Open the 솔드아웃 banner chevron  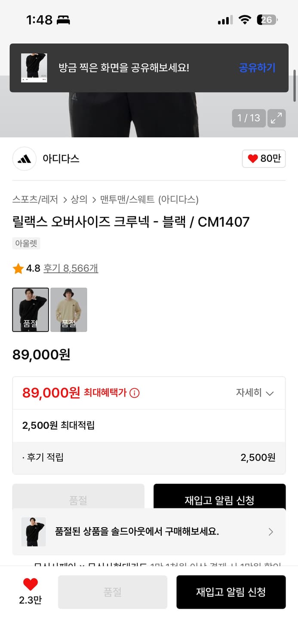tap(271, 532)
